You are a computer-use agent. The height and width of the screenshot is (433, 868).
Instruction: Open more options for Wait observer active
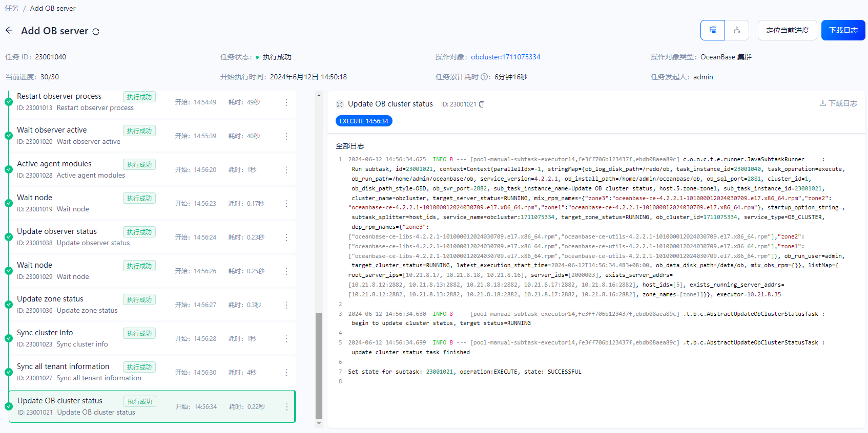point(286,136)
